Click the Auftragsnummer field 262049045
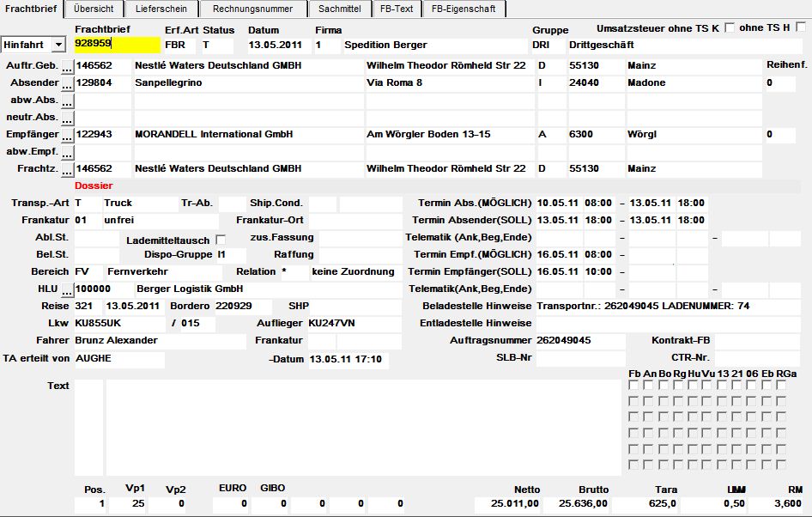 click(580, 340)
